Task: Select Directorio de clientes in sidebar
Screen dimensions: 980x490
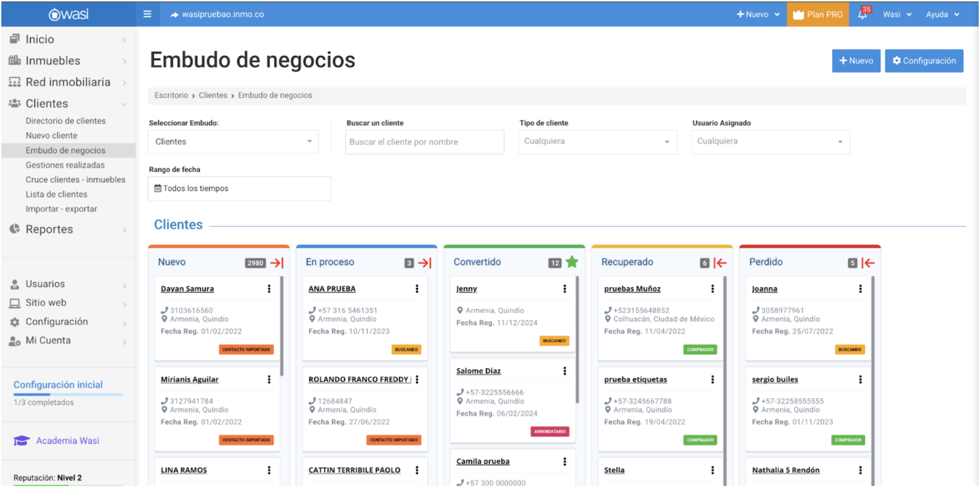Action: pos(66,121)
